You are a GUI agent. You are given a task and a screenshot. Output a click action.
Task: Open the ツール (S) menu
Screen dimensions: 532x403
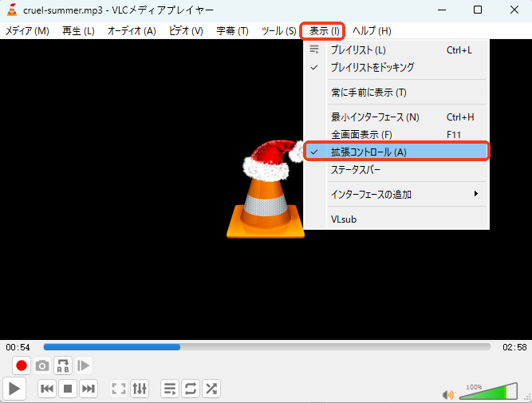tap(278, 30)
